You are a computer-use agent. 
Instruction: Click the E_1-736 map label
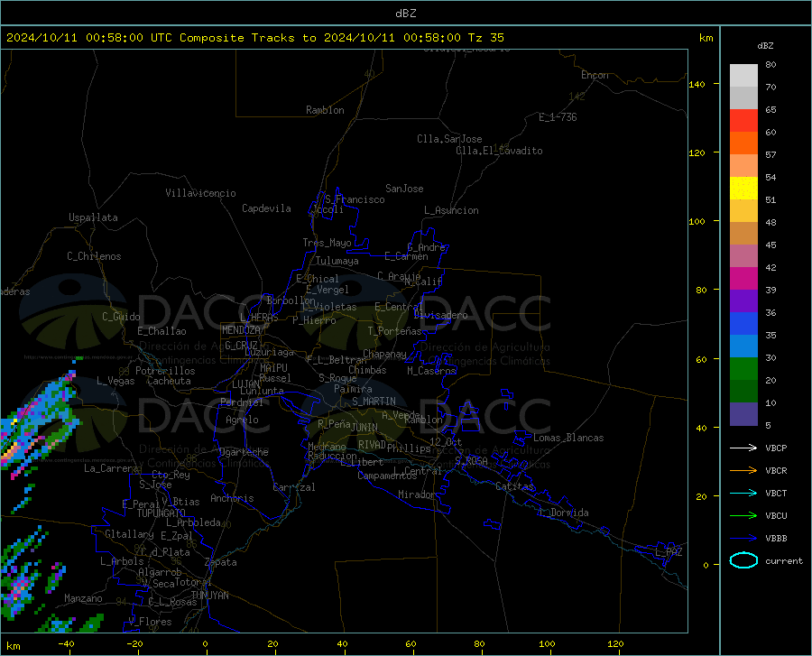point(558,117)
